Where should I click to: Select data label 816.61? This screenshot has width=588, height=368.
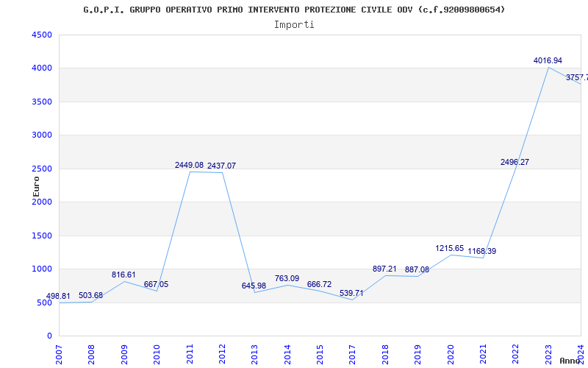tap(123, 275)
